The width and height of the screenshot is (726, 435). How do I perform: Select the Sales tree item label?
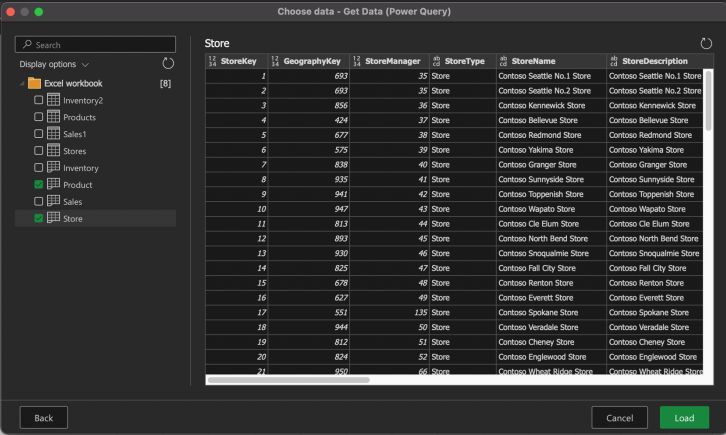tap(72, 202)
